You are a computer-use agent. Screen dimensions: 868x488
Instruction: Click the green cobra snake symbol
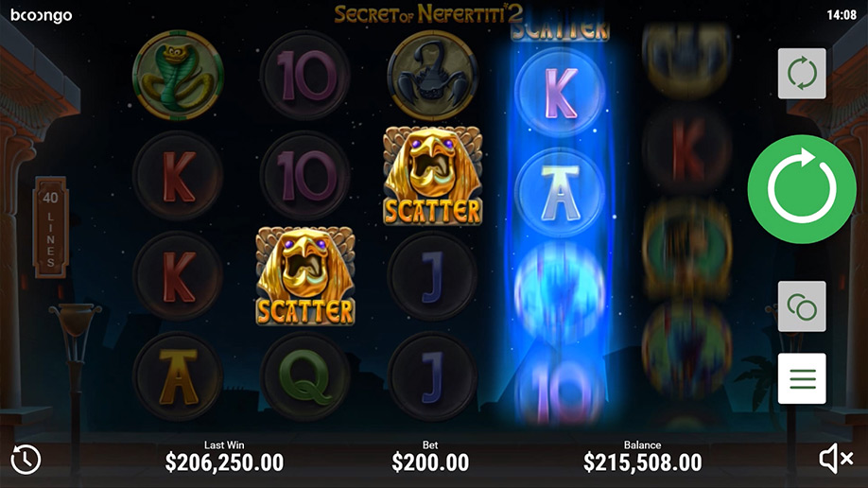click(178, 76)
